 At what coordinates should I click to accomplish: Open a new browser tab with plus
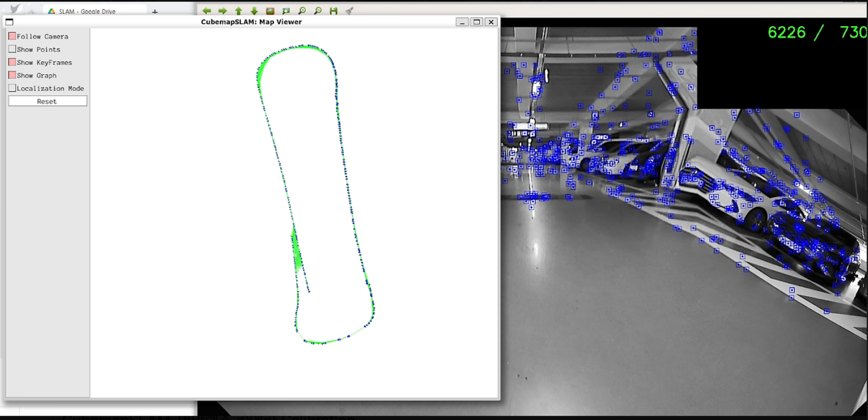coord(155,12)
